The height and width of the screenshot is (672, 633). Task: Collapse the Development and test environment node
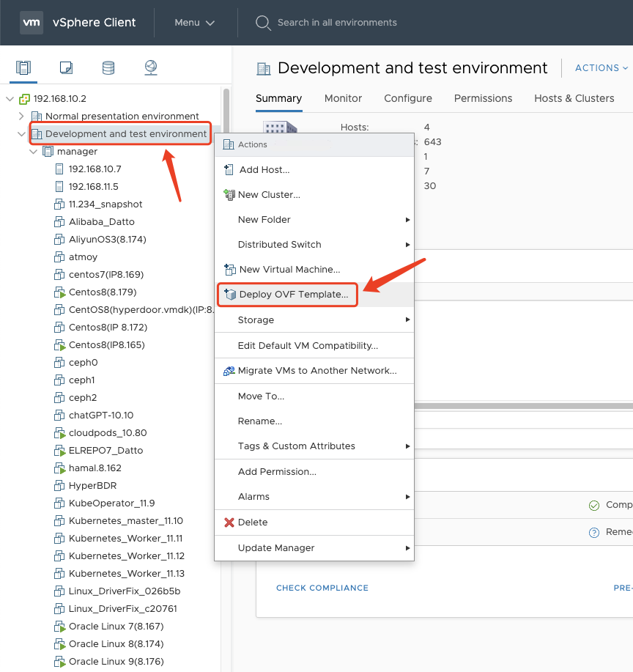pyautogui.click(x=21, y=133)
